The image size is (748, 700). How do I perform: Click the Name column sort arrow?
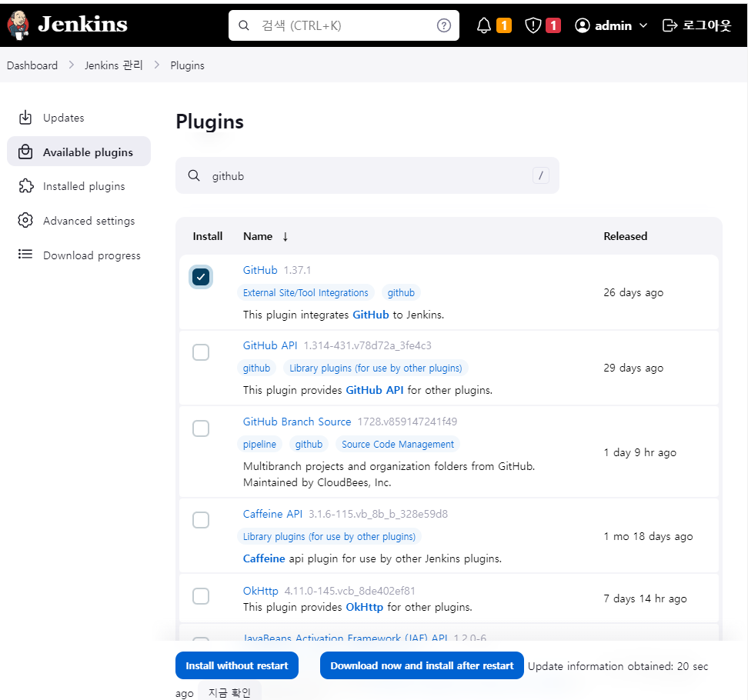pyautogui.click(x=286, y=236)
